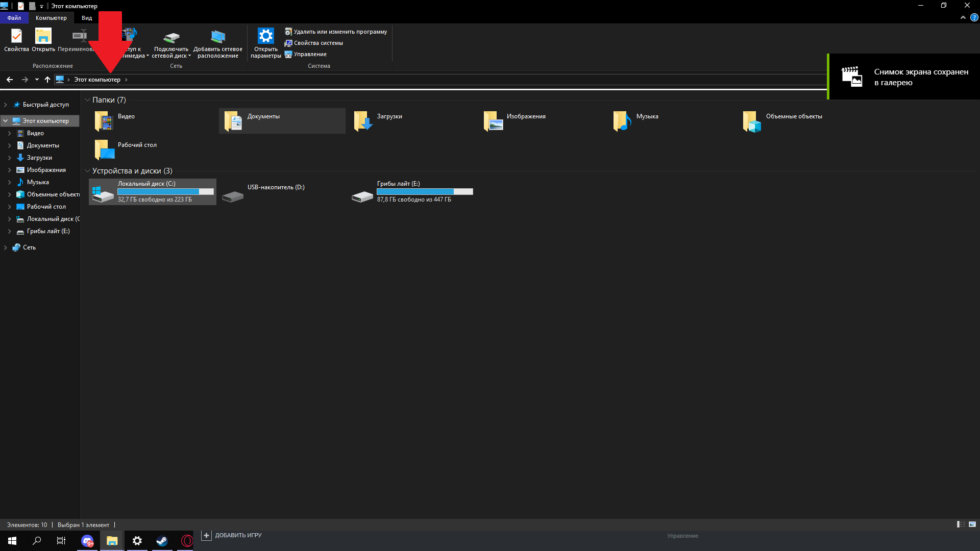Collapse the Папки (7) group
Screen dimensions: 980x551
[x=87, y=100]
